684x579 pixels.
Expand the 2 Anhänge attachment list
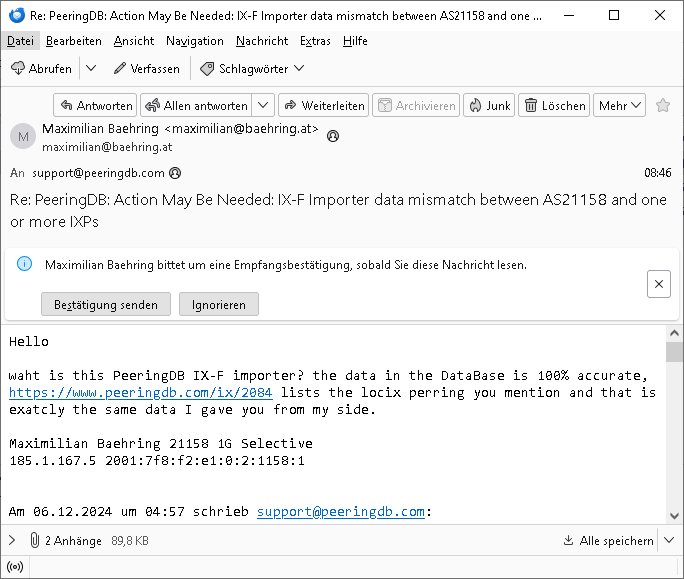[x=12, y=540]
